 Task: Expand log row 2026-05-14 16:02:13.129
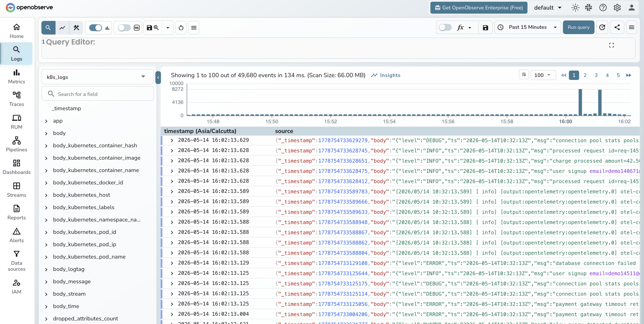[172, 263]
